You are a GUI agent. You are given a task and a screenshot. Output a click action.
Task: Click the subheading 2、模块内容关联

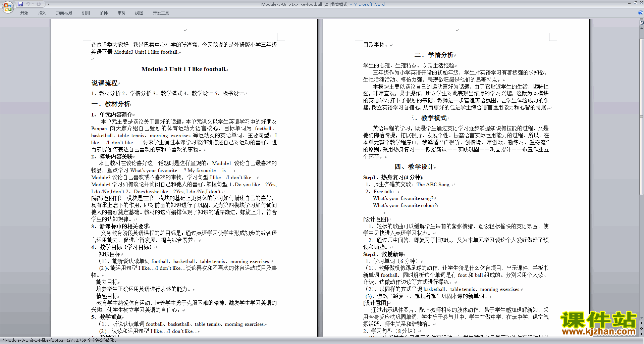tap(112, 156)
